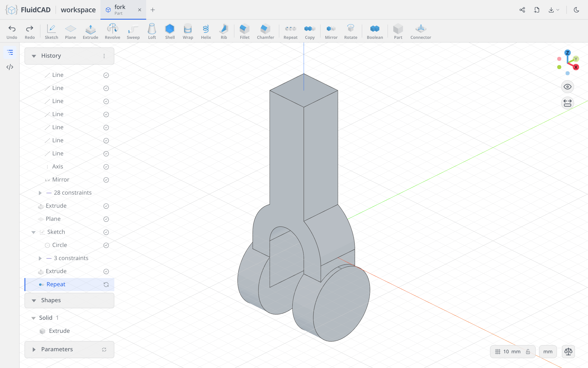
Task: Open the History panel options menu
Action: click(x=104, y=56)
